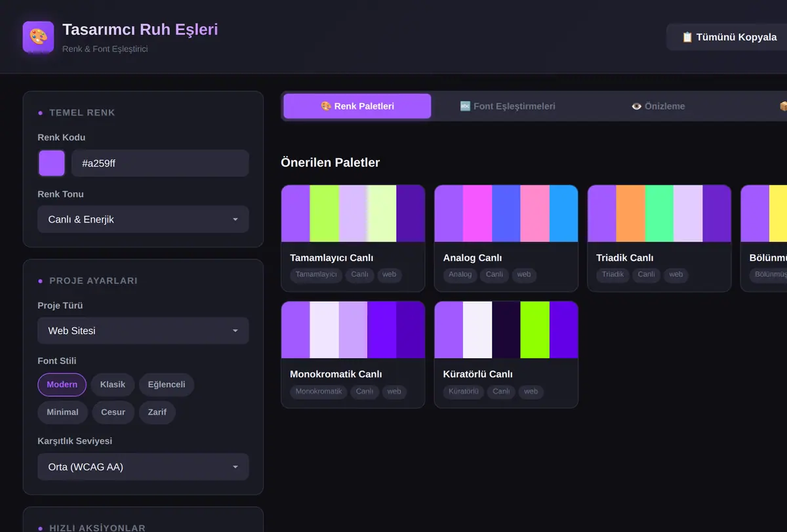This screenshot has height=532, width=787.
Task: Enable the Cesur font style
Action: tap(113, 412)
